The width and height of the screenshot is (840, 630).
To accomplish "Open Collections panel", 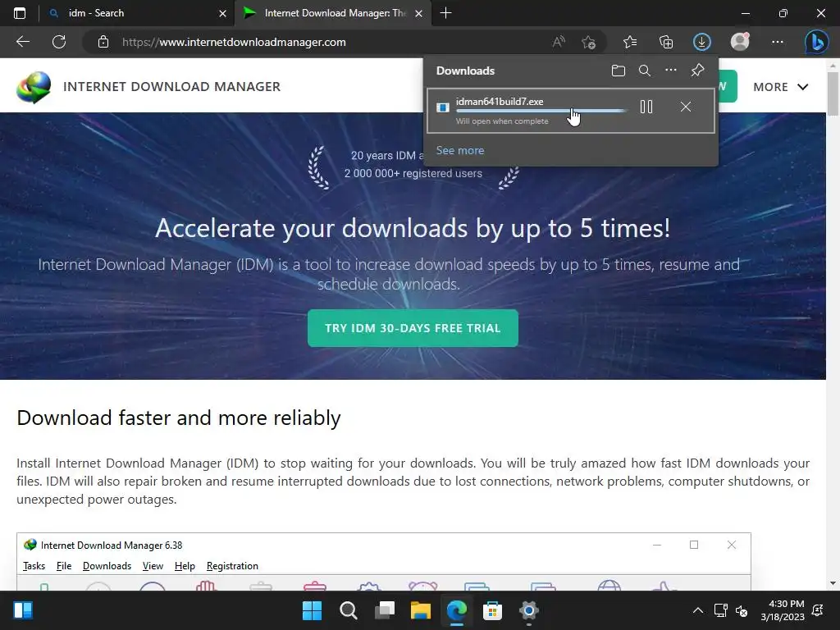I will (666, 42).
